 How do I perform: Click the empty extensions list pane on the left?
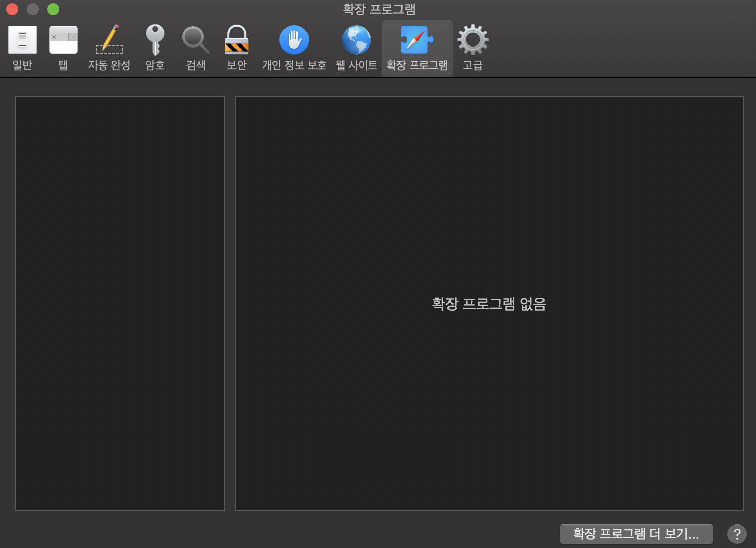[120, 303]
